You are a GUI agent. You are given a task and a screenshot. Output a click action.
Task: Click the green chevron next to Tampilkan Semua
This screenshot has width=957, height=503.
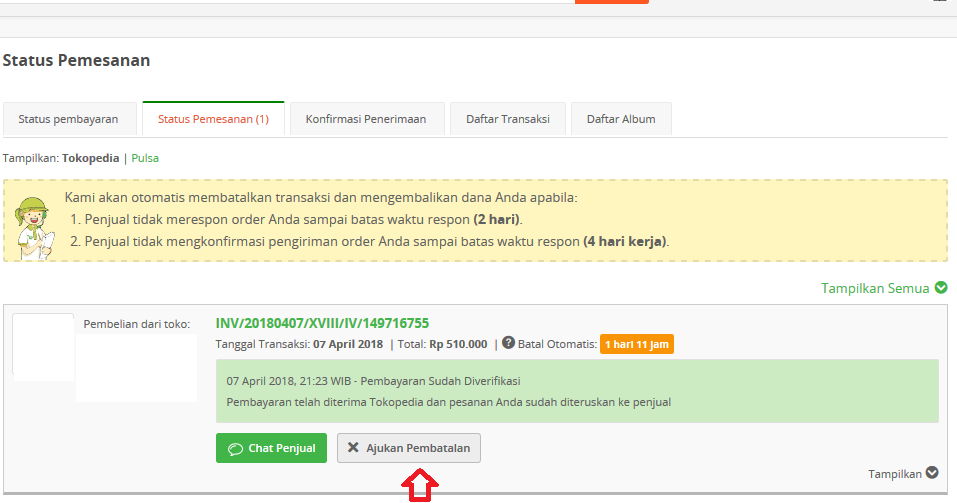pyautogui.click(x=941, y=287)
